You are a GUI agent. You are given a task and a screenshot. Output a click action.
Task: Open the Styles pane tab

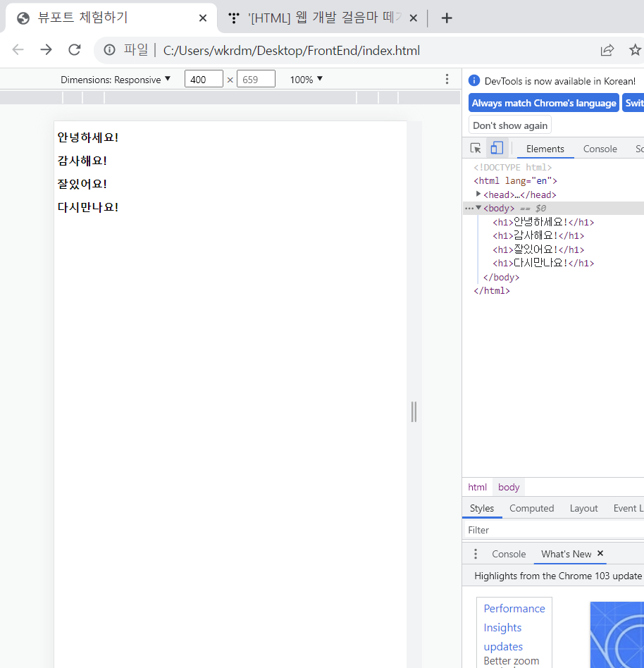click(x=482, y=508)
